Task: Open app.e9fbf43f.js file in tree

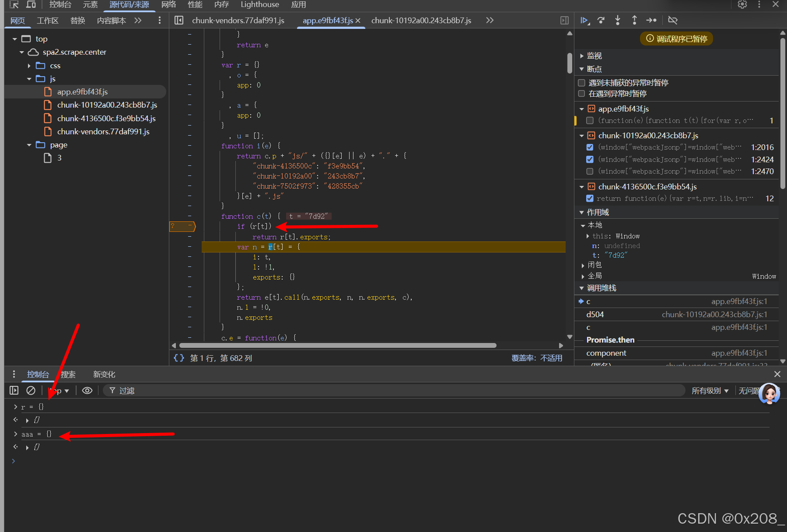Action: coord(82,92)
